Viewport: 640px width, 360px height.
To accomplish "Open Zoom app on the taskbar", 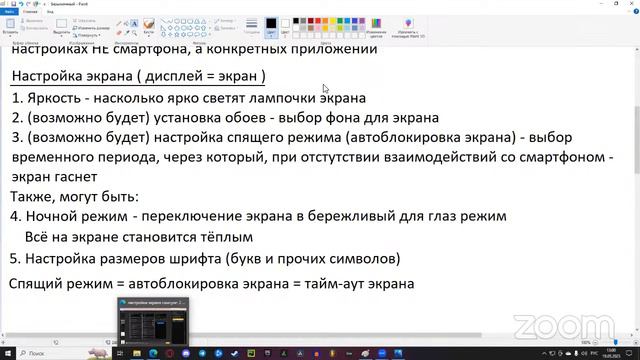I will pyautogui.click(x=382, y=353).
